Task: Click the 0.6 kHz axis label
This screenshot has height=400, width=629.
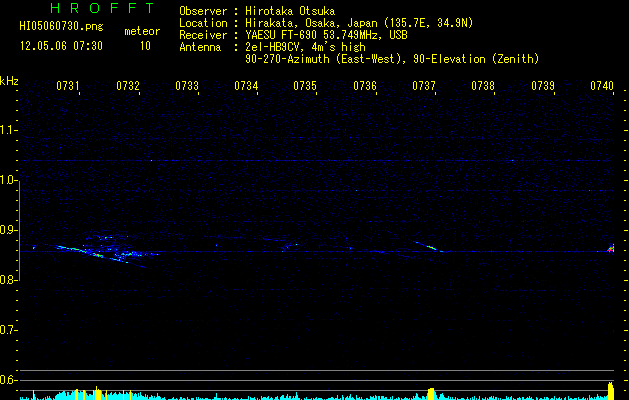Action: tap(8, 380)
